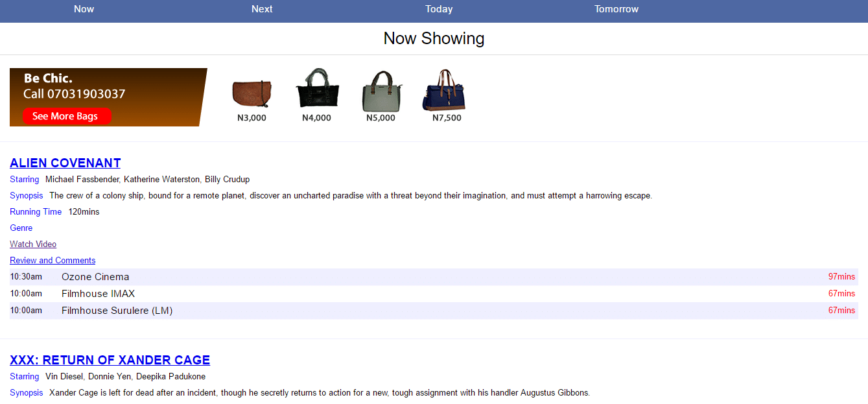The width and height of the screenshot is (868, 404).
Task: Select the grey N5,000 handbag image
Action: (x=381, y=91)
